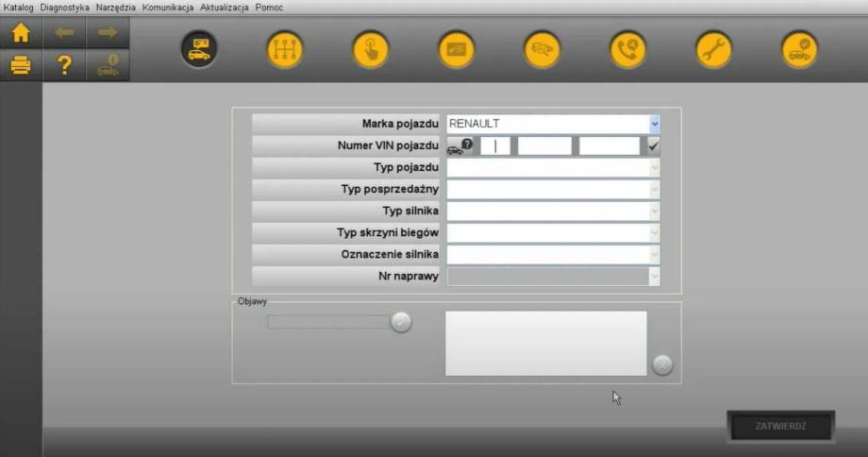This screenshot has width=868, height=457.
Task: Open the gearbox network round icon
Action: [285, 49]
